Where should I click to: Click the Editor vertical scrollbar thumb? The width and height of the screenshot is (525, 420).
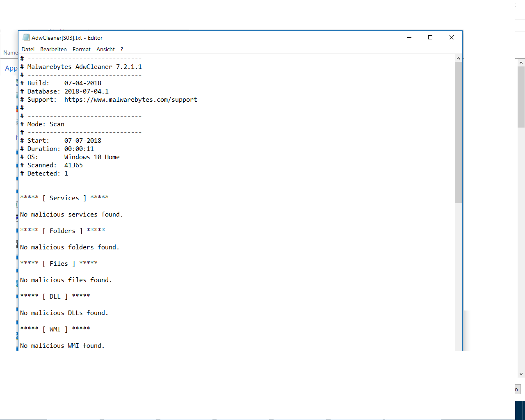(x=458, y=132)
